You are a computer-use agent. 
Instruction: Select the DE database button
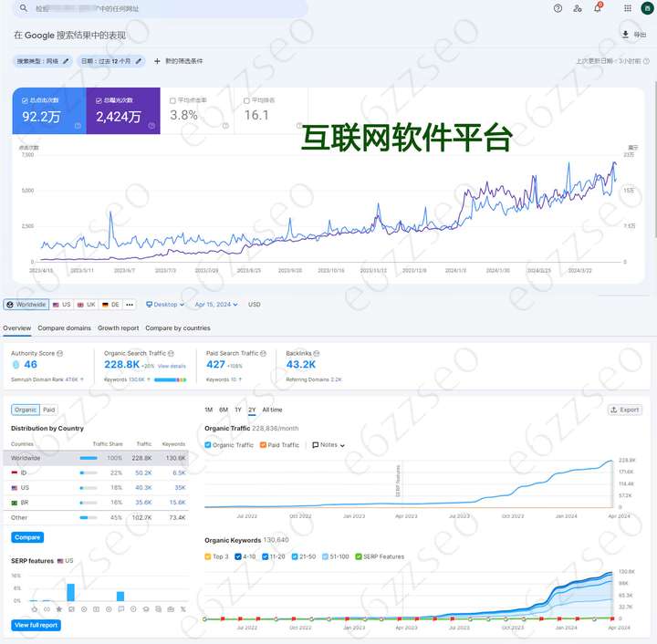pos(110,305)
